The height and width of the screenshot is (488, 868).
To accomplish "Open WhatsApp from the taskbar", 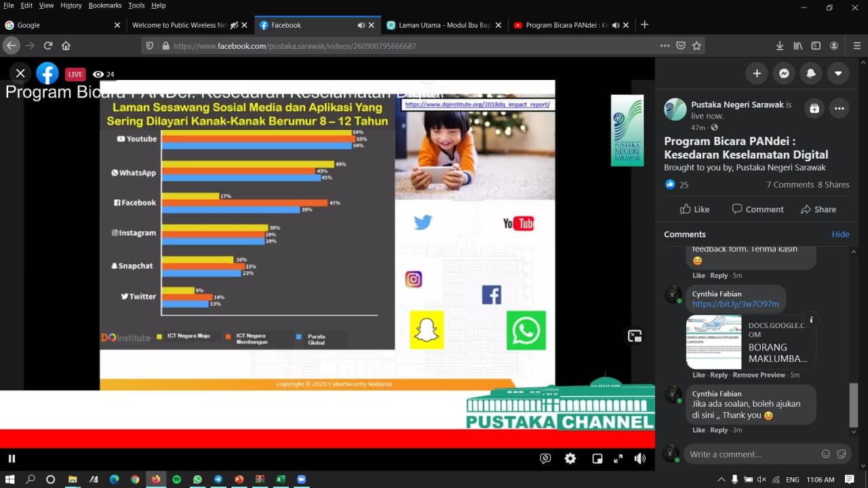I will point(197,479).
